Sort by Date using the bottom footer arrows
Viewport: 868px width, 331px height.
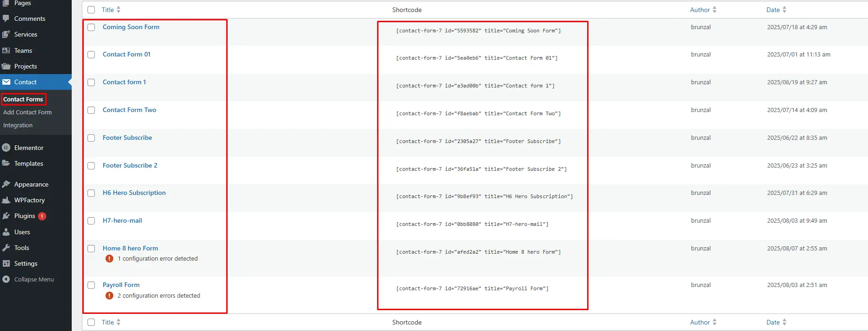point(784,322)
